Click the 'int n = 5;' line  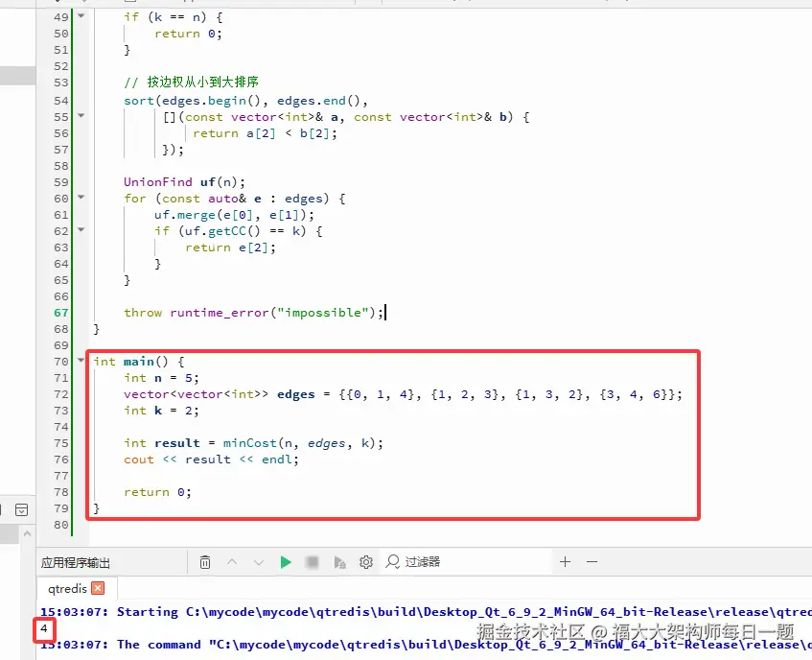click(x=161, y=378)
